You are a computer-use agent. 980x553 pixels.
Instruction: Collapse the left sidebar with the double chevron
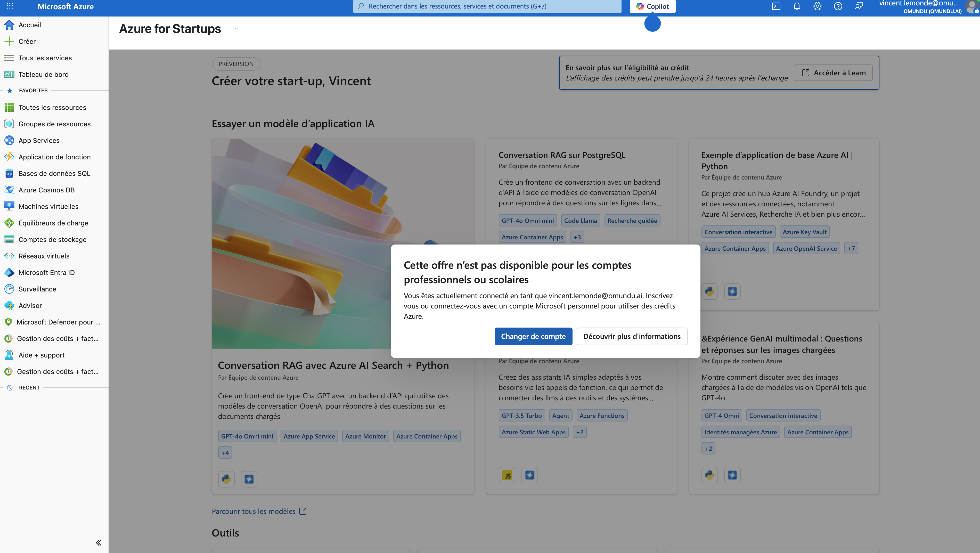click(x=99, y=542)
